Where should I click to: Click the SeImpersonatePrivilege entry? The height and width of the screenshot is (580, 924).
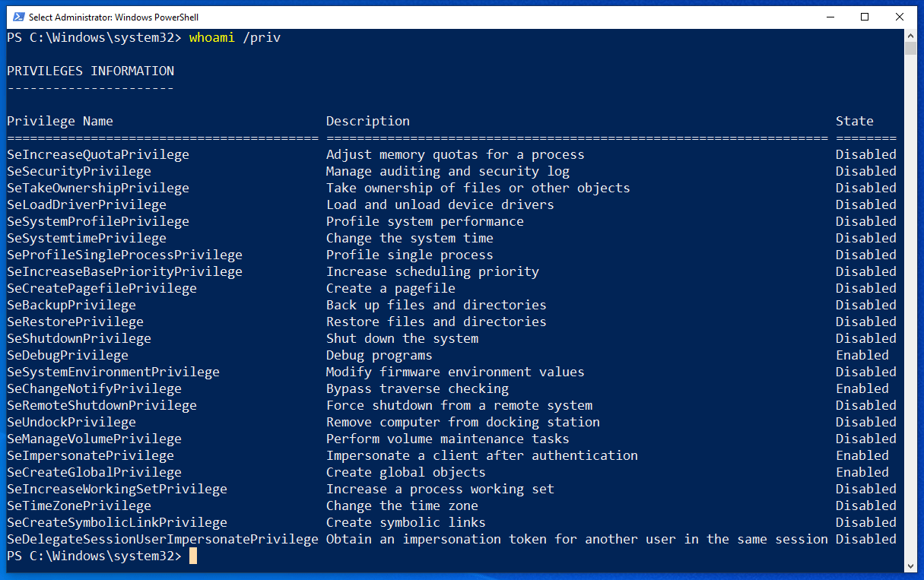[90, 455]
